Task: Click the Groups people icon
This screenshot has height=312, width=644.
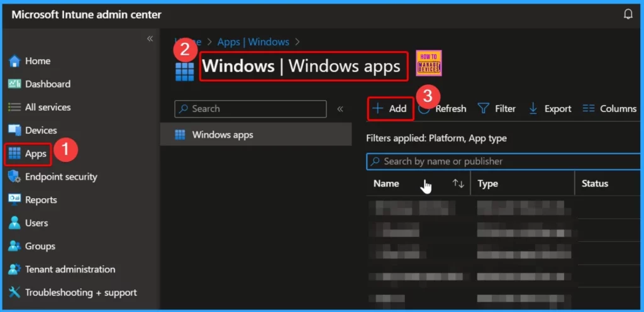Action: [14, 247]
